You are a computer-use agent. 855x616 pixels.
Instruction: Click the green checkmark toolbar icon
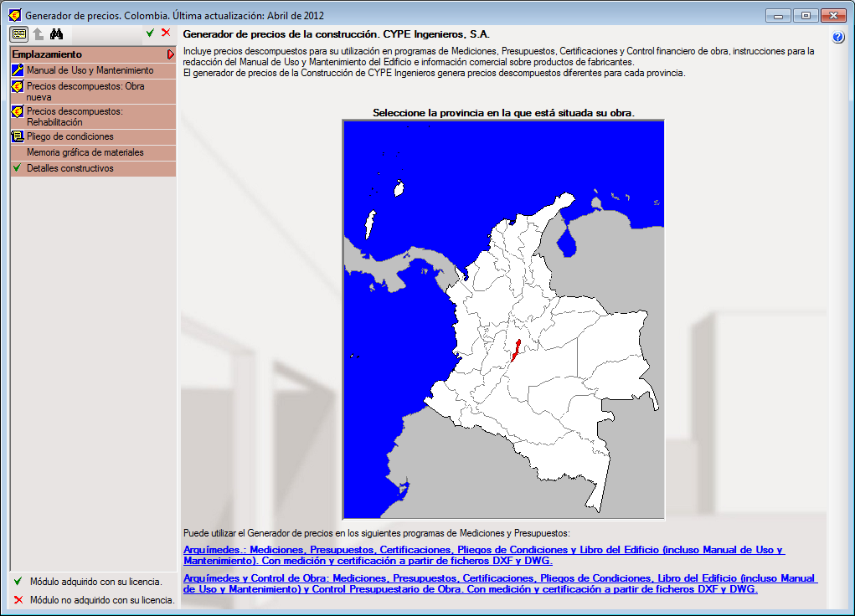coord(151,33)
